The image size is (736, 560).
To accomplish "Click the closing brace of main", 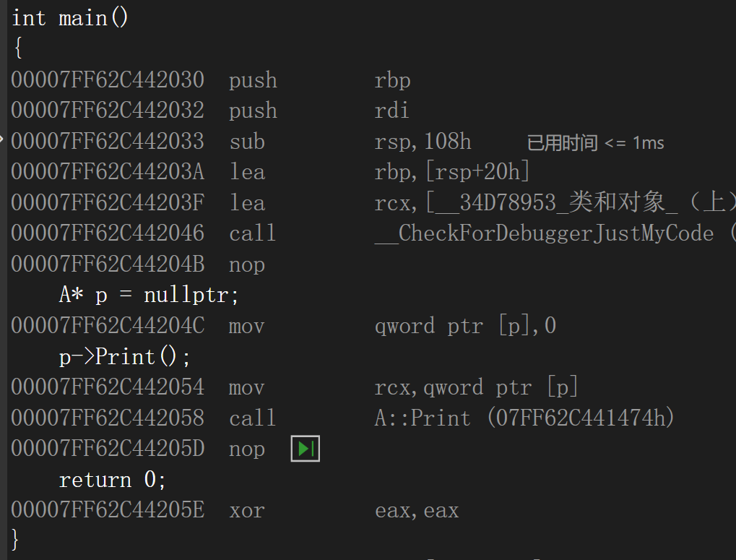I will pos(15,539).
